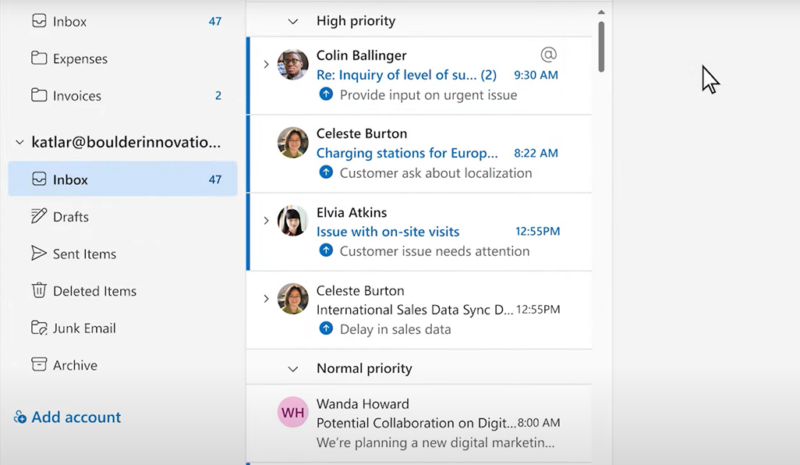Expand the International Sales Data Sync thread
Viewport: 800px width, 465px height.
point(266,299)
